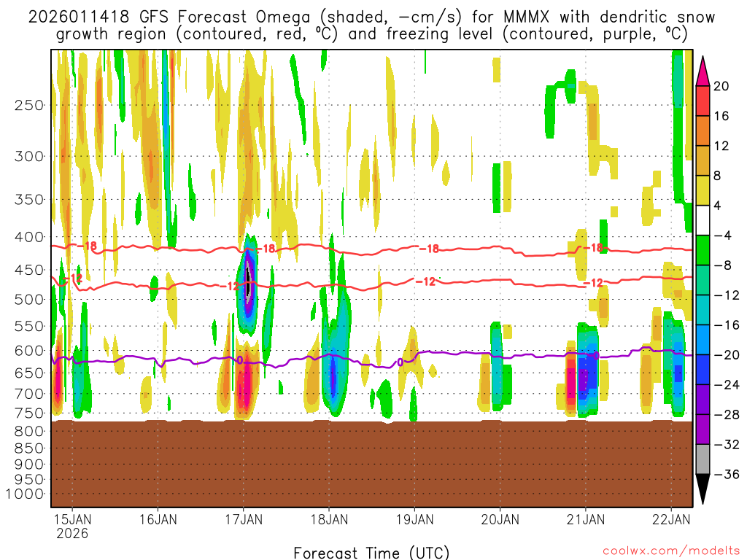
Task: Click the red -12 contour label near 19JAN
Action: coord(425,281)
